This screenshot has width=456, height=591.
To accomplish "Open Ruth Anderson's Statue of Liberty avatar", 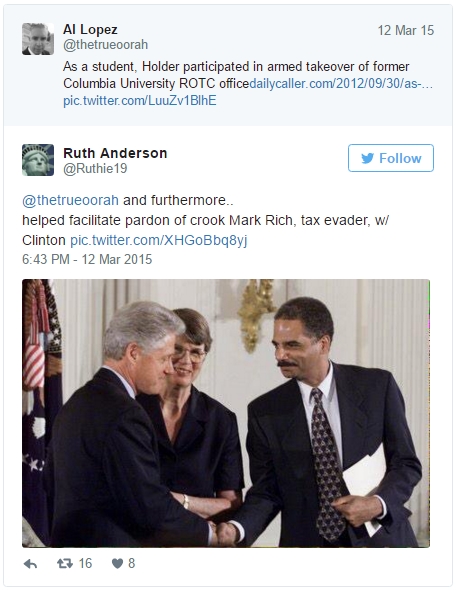I will tap(38, 160).
